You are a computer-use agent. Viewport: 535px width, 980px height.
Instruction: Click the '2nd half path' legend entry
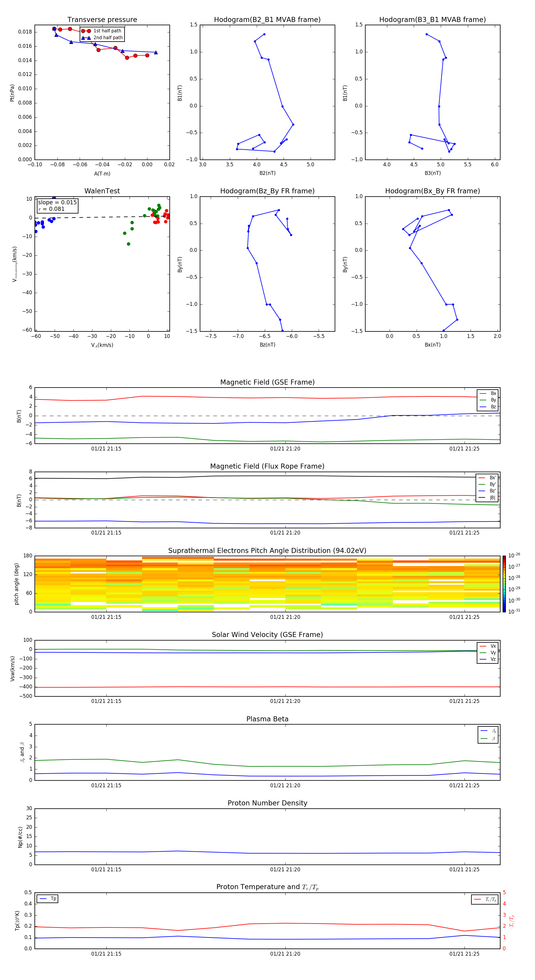click(x=102, y=38)
